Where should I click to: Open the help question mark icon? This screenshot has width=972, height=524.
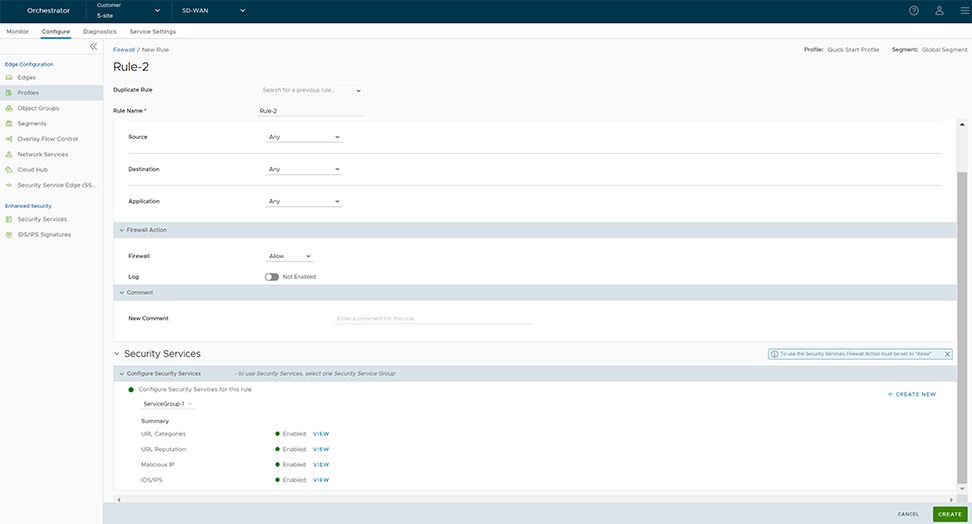pyautogui.click(x=914, y=11)
